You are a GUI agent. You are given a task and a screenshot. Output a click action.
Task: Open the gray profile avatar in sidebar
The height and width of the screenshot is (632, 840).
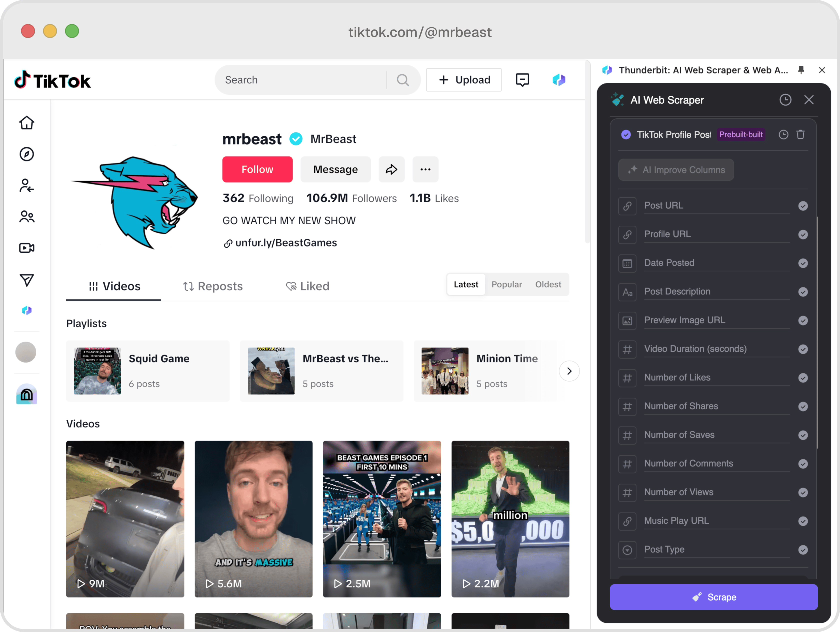tap(26, 352)
